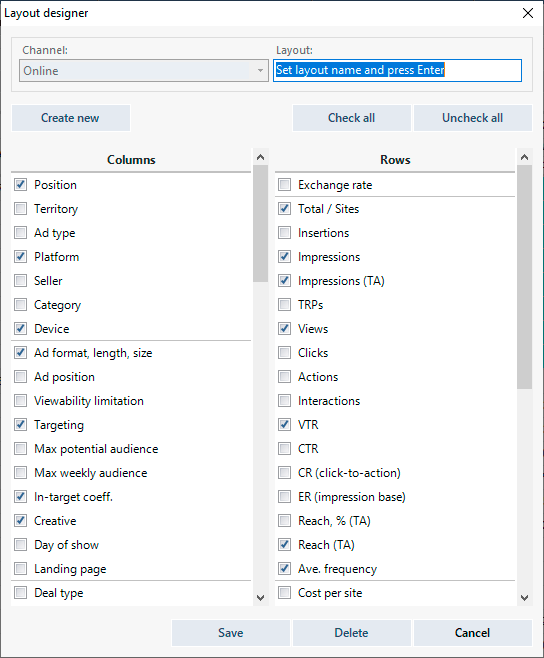544x658 pixels.
Task: Uncheck the Creative column
Action: coord(21,520)
